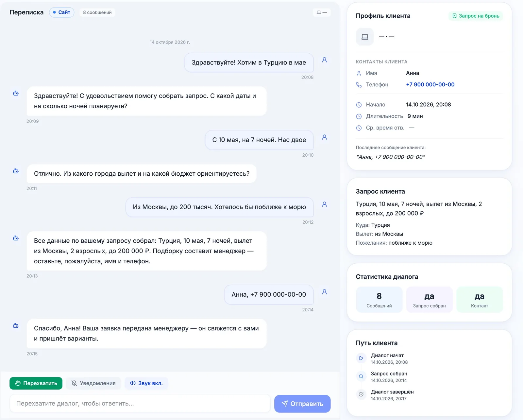Click the Контакт statistics card
Image resolution: width=523 pixels, height=420 pixels.
click(x=480, y=300)
